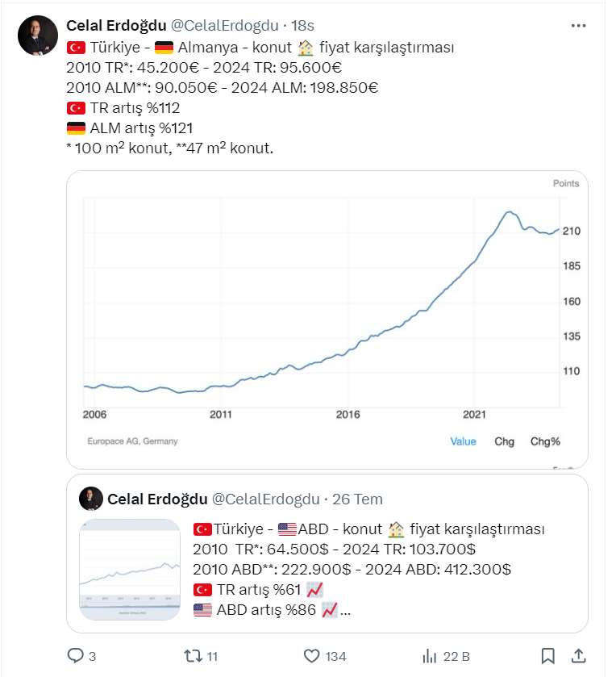Select the Chg tab on chart
The image size is (616, 677).
(504, 441)
